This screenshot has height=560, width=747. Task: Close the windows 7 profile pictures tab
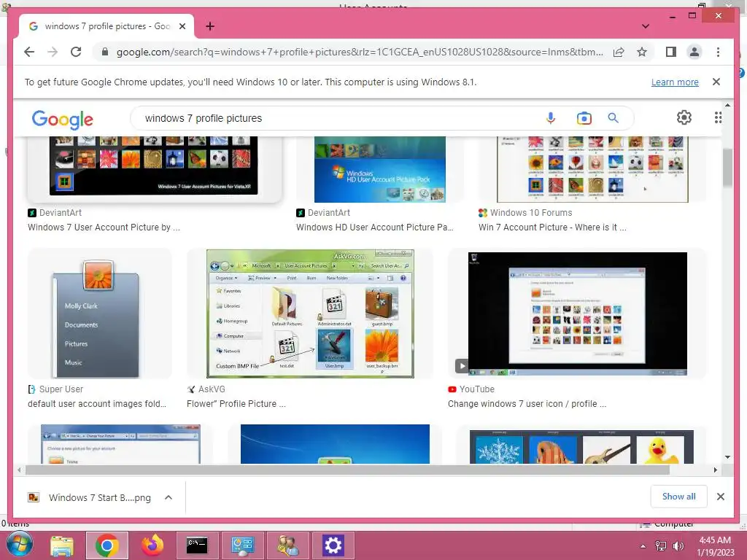pyautogui.click(x=182, y=26)
